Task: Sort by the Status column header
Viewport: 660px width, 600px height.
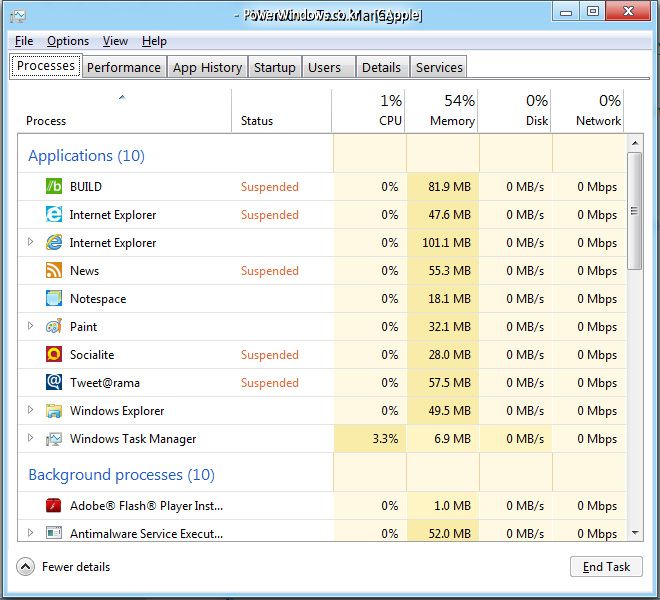Action: coord(281,112)
